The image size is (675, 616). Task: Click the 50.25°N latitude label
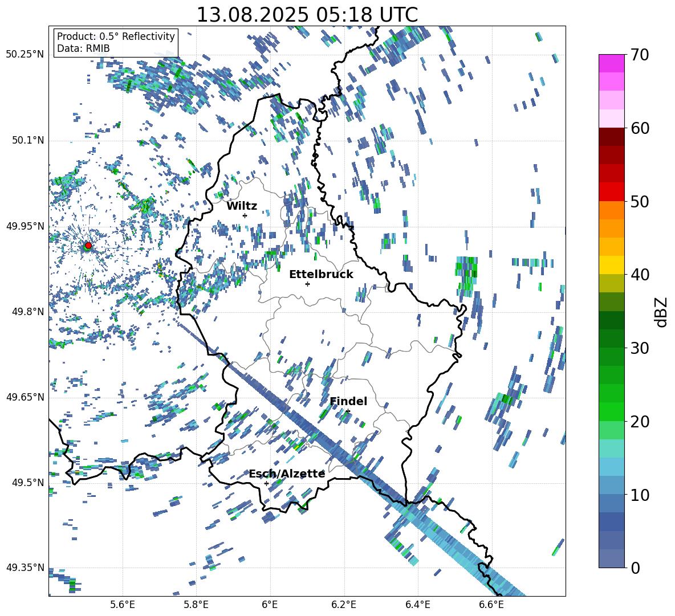click(25, 55)
